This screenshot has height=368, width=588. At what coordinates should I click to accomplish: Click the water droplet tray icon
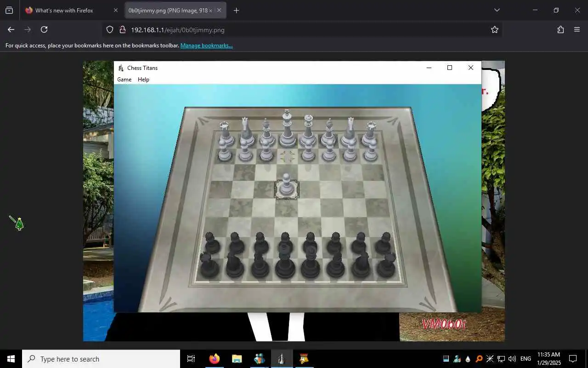[x=468, y=359]
